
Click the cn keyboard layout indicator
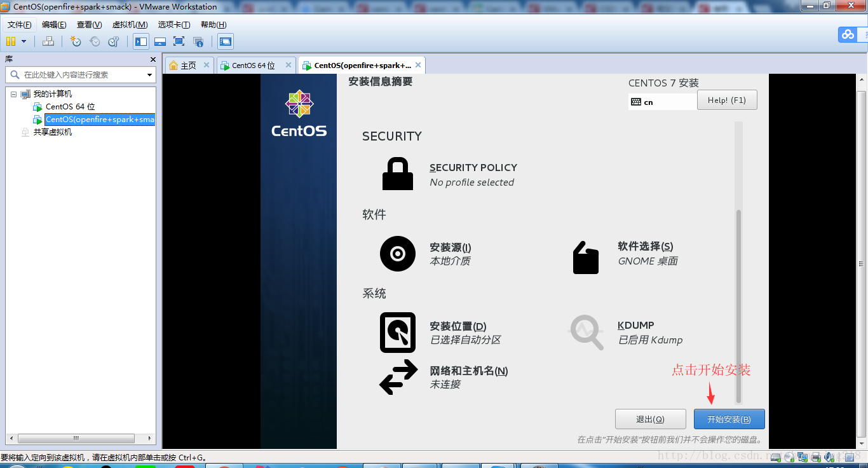(662, 102)
